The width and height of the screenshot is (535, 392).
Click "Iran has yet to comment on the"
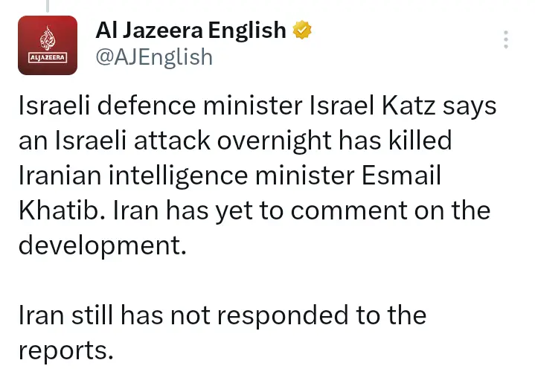point(303,211)
